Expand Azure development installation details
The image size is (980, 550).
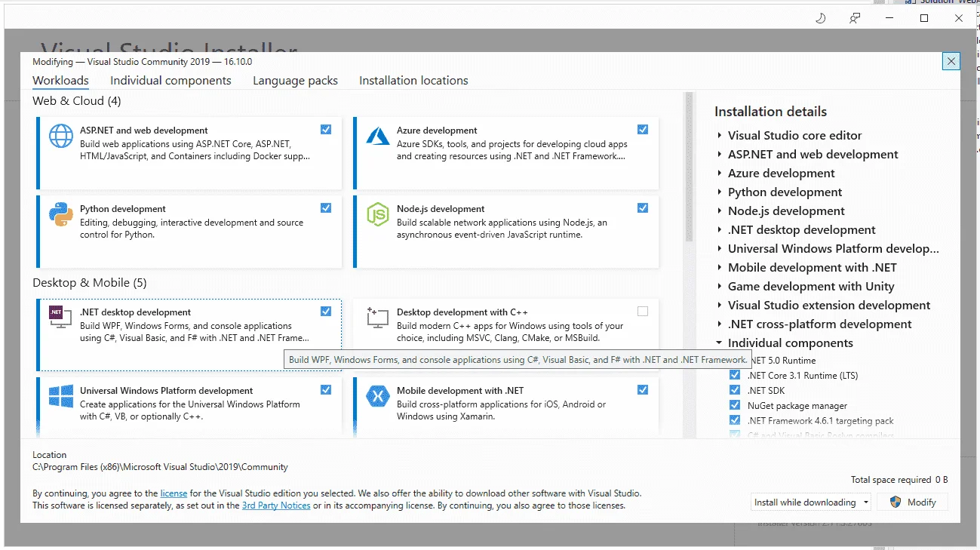(x=720, y=174)
